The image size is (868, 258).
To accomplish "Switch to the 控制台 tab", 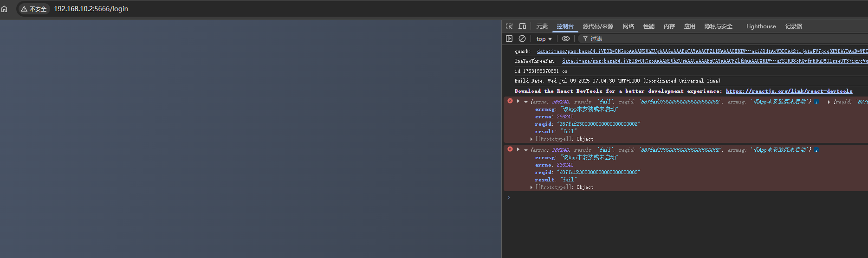I will coord(565,26).
